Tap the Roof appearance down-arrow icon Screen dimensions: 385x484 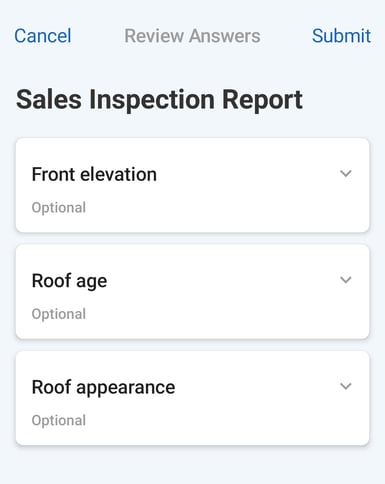pyautogui.click(x=346, y=386)
